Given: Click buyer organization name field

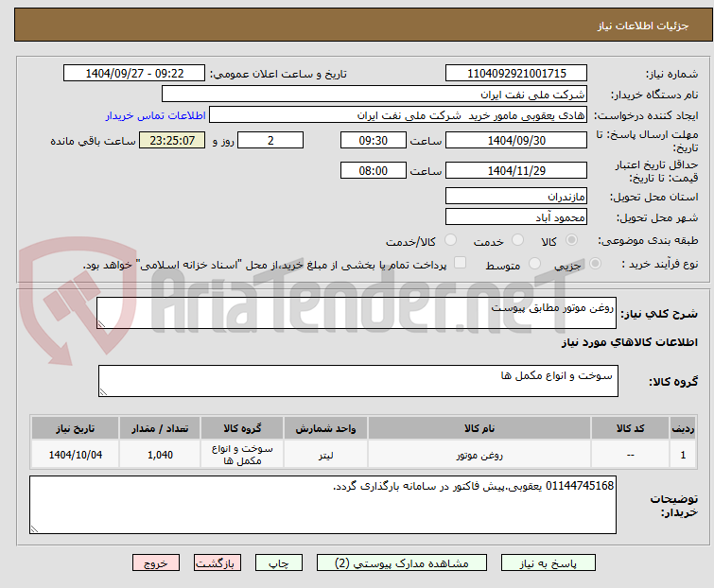Looking at the screenshot, I should (374, 95).
